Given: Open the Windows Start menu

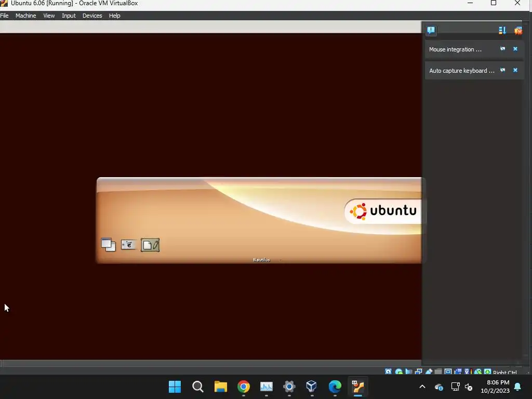Looking at the screenshot, I should 175,387.
